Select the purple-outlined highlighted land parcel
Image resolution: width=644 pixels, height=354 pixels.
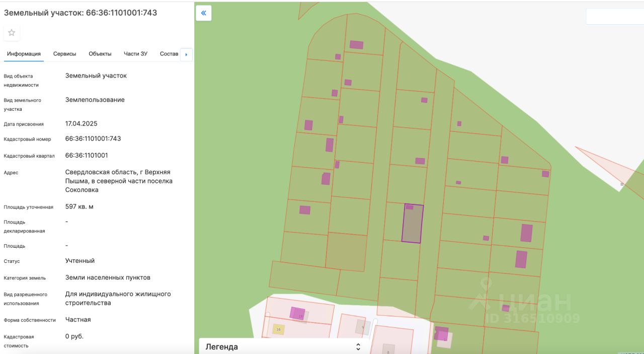412,227
